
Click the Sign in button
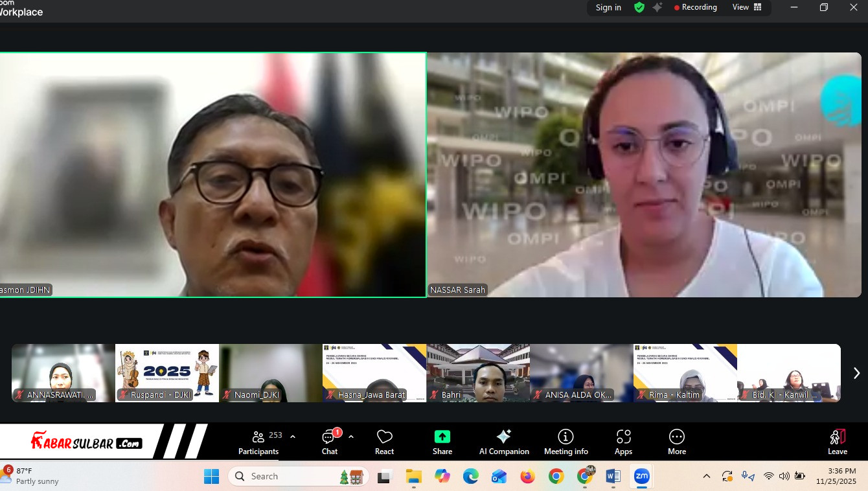tap(608, 8)
